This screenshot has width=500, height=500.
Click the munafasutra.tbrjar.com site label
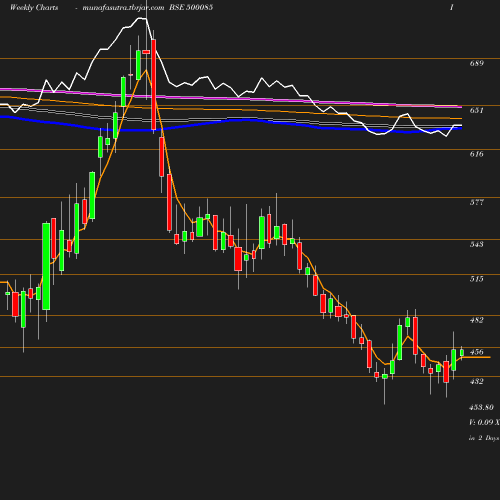tap(123, 8)
